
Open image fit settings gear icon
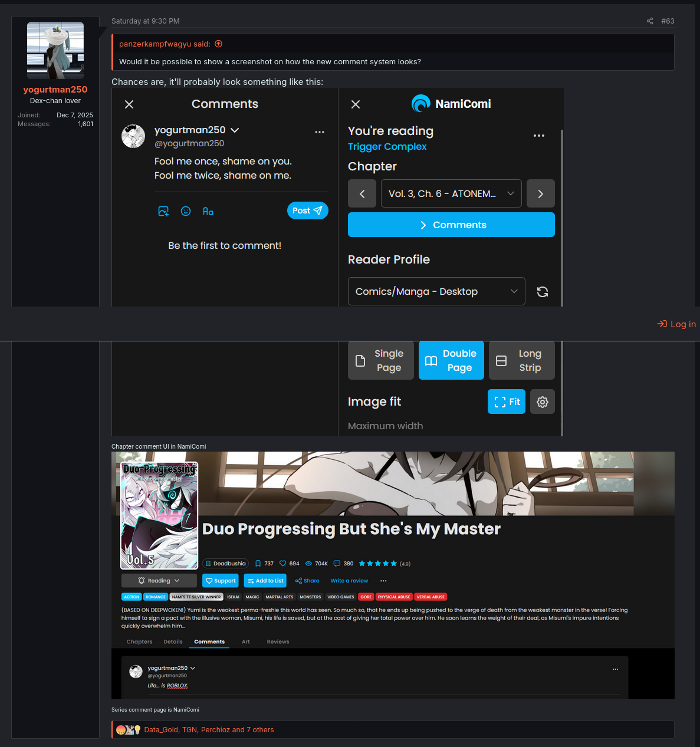543,402
